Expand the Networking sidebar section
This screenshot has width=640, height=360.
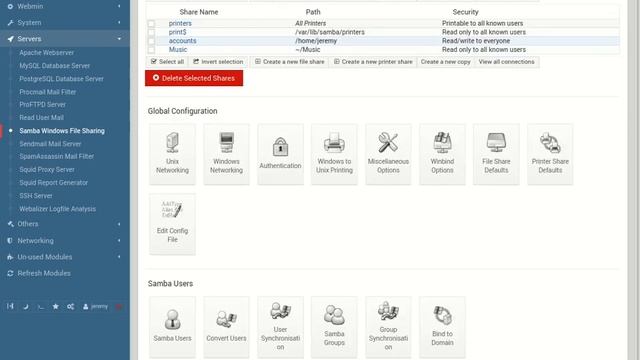pyautogui.click(x=65, y=240)
